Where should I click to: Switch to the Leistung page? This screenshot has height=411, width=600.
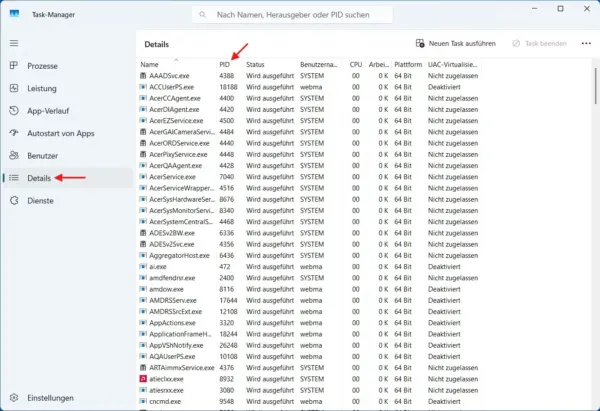[x=68, y=88]
